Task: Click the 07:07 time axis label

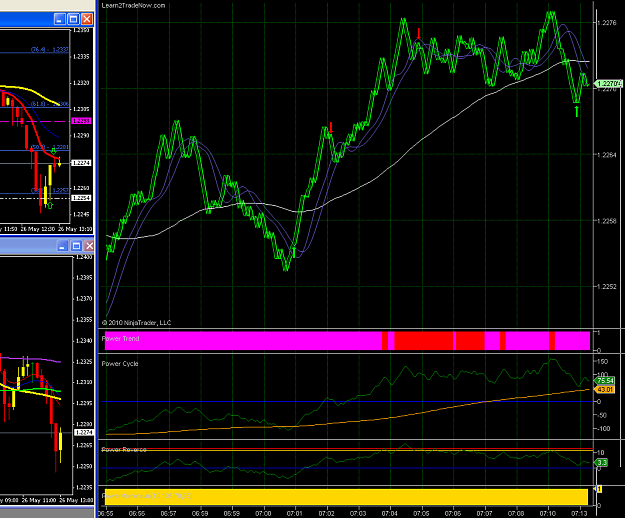Action: (484, 514)
